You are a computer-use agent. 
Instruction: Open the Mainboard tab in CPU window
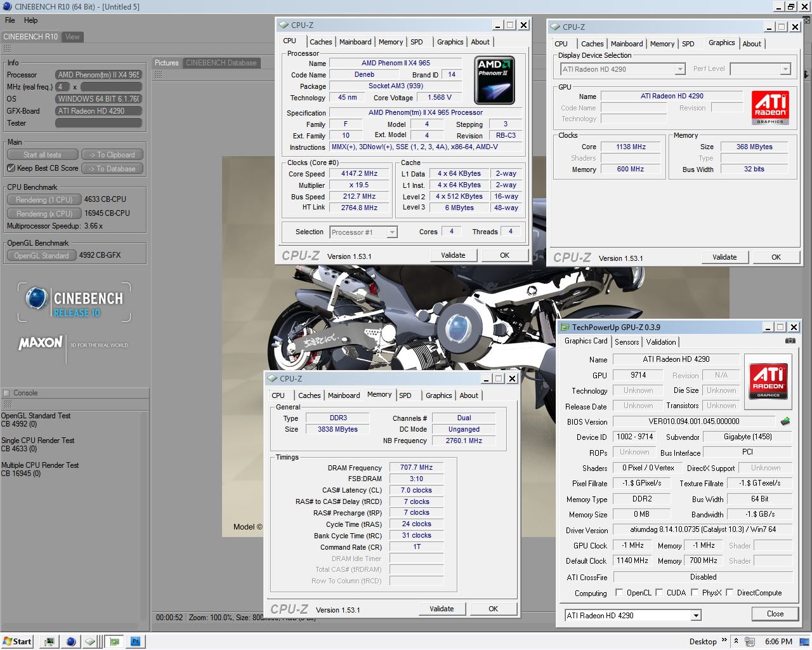(355, 42)
